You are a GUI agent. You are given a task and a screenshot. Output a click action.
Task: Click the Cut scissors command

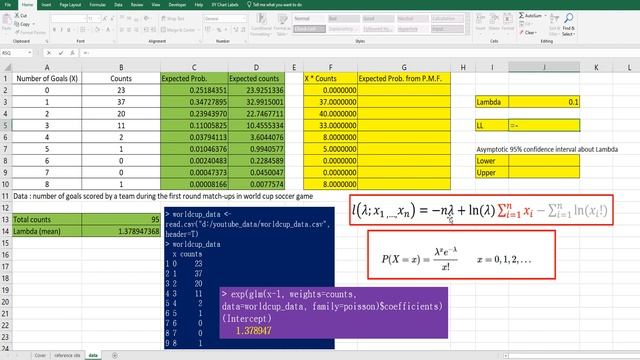point(21,16)
